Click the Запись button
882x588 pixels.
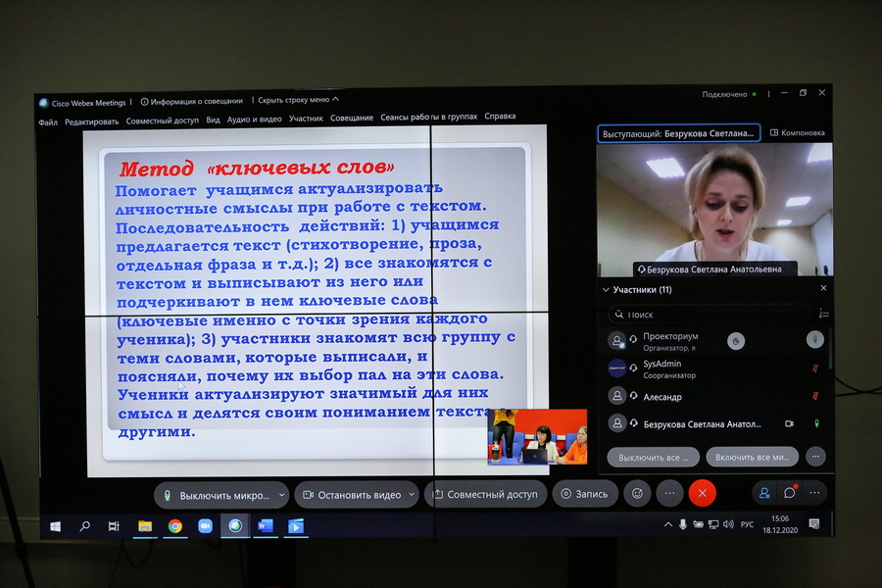click(584, 494)
